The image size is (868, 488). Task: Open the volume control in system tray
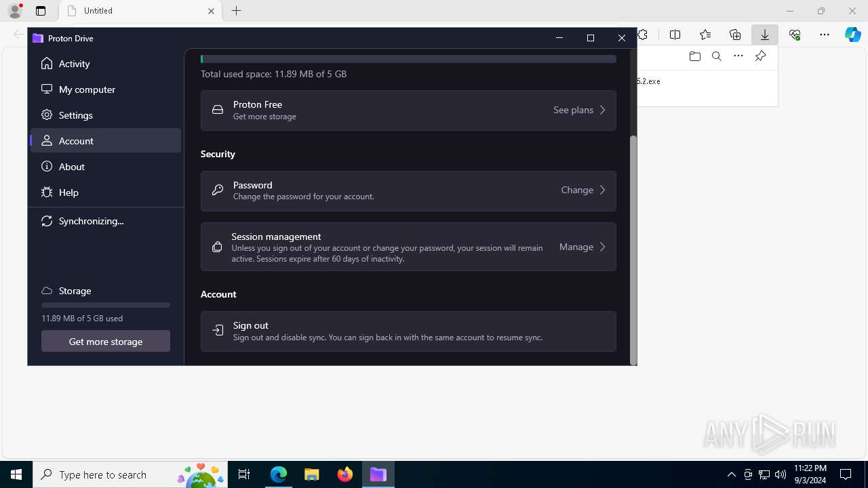(780, 474)
